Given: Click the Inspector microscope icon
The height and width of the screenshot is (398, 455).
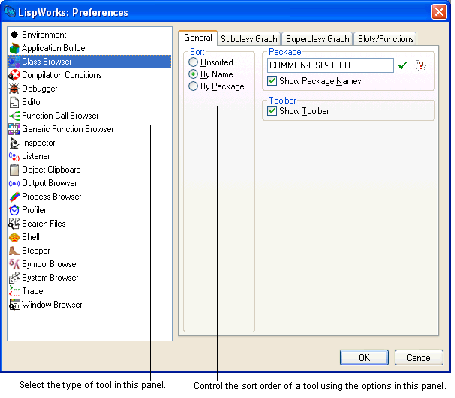Looking at the screenshot, I should [x=14, y=143].
